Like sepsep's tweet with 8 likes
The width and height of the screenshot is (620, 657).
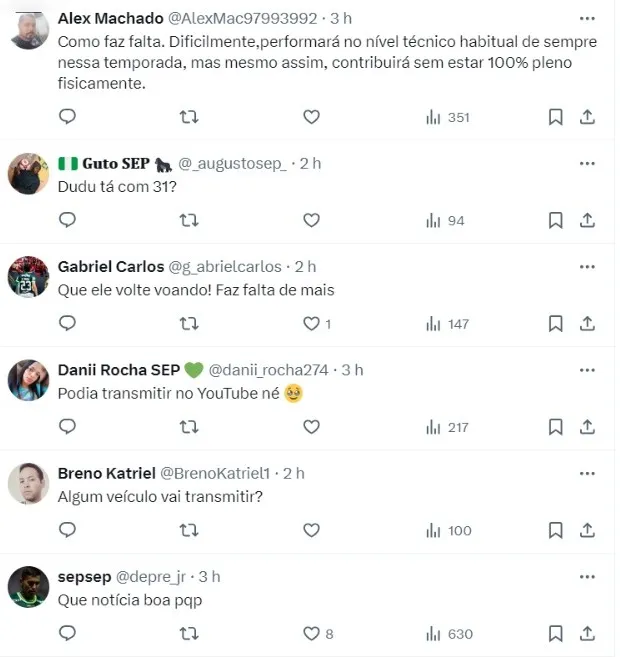[x=312, y=634]
